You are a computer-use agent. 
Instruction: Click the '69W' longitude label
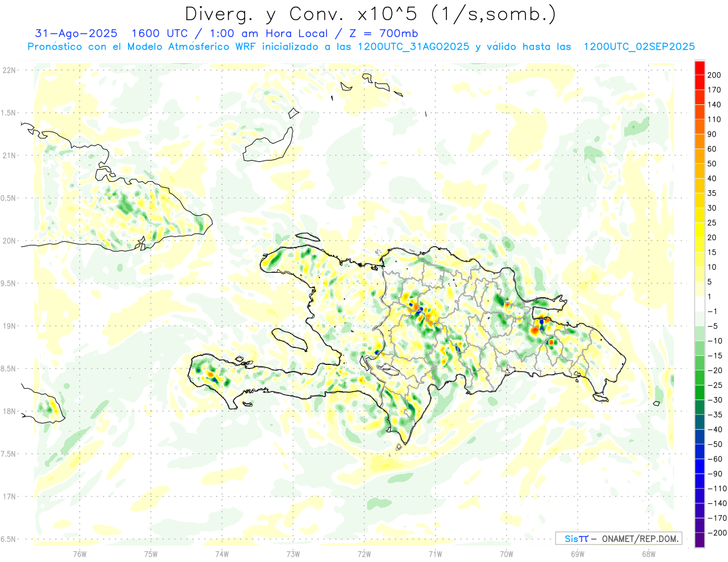578,553
